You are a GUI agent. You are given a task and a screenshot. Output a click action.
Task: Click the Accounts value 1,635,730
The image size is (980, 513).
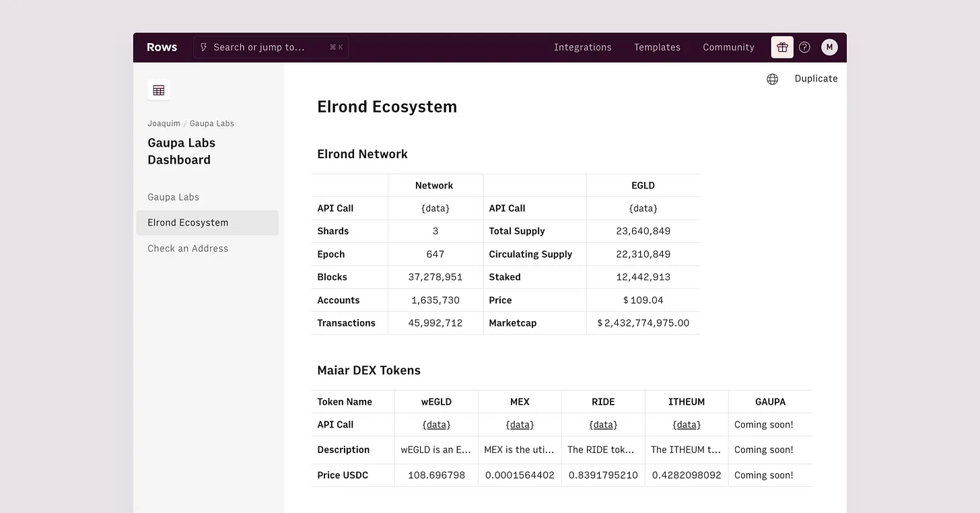[435, 300]
